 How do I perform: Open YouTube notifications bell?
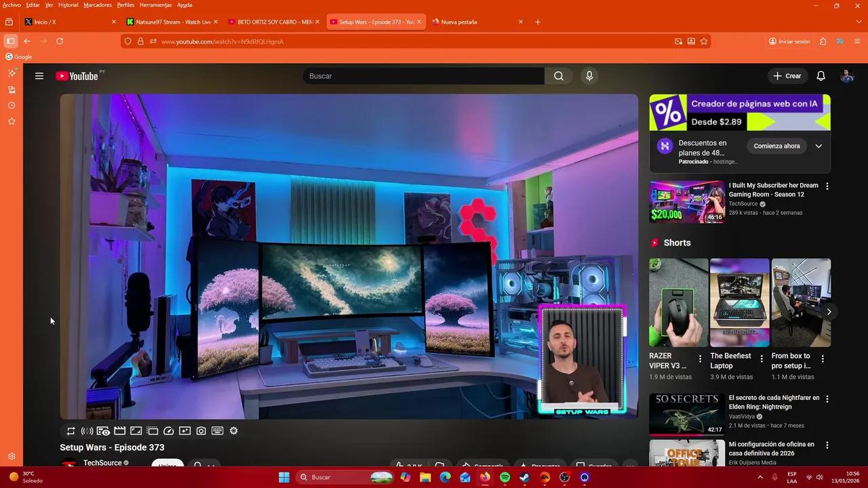[x=821, y=76]
